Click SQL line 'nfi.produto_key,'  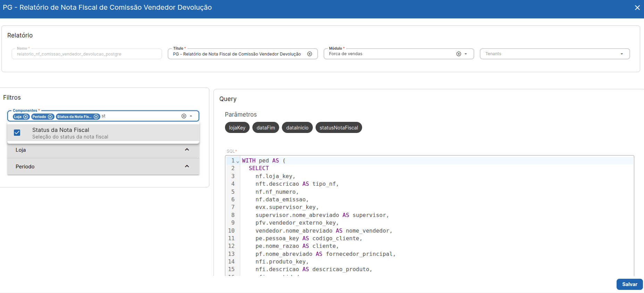[282, 262]
